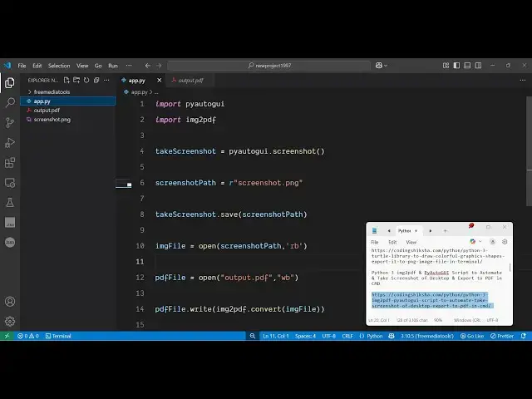
Task: Select Python interpreter 3.10.5 (freemediatools)
Action: [426, 336]
